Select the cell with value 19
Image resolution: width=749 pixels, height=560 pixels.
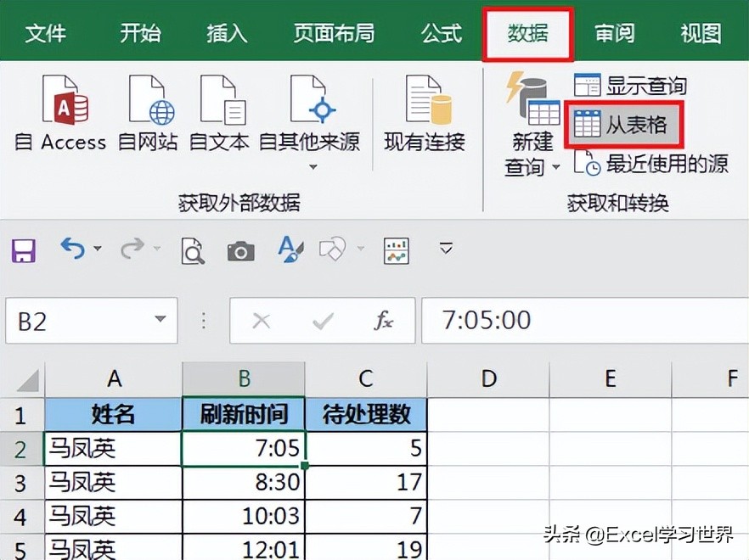tap(366, 547)
